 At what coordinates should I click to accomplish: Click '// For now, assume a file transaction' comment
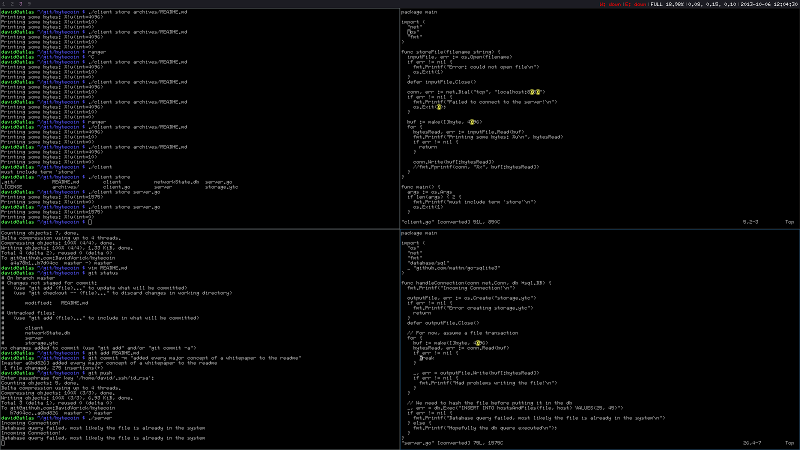[462, 333]
